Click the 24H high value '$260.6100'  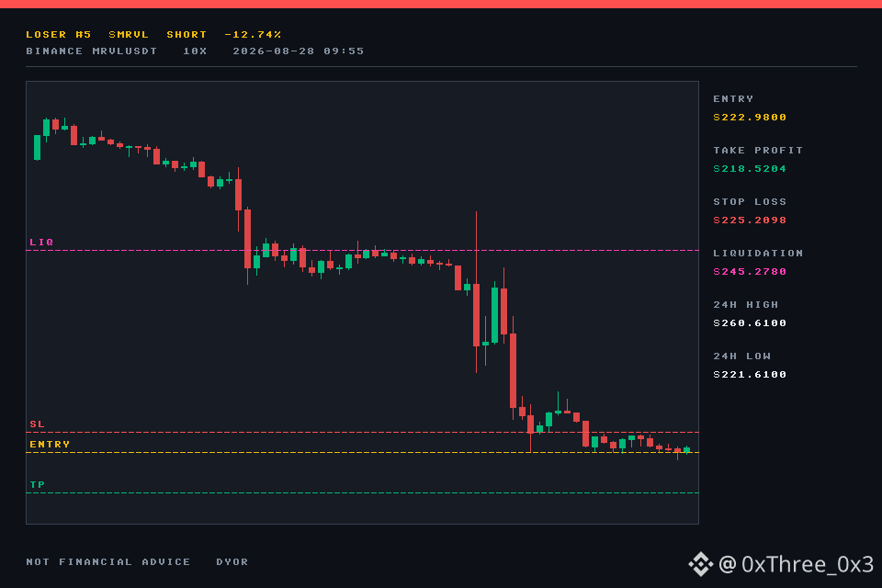click(x=750, y=323)
